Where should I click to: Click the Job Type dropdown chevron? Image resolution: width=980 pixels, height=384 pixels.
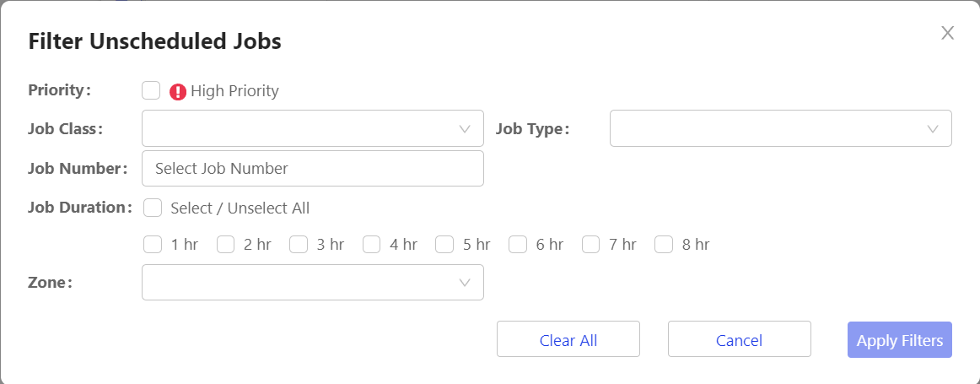[x=933, y=129]
